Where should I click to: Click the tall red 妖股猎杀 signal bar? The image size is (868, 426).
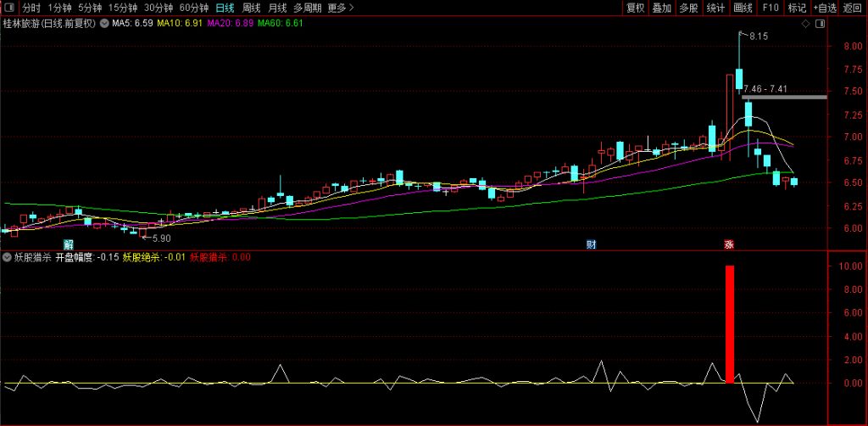pos(729,323)
